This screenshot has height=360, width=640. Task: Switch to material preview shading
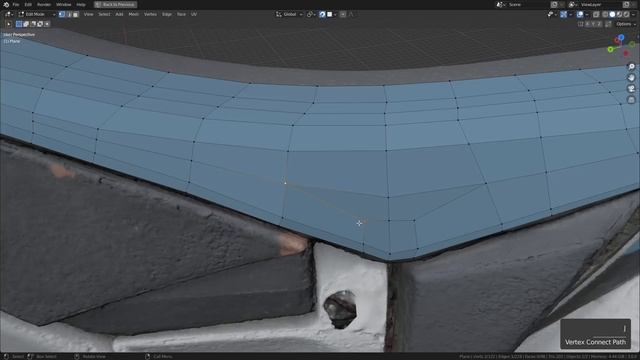619,14
